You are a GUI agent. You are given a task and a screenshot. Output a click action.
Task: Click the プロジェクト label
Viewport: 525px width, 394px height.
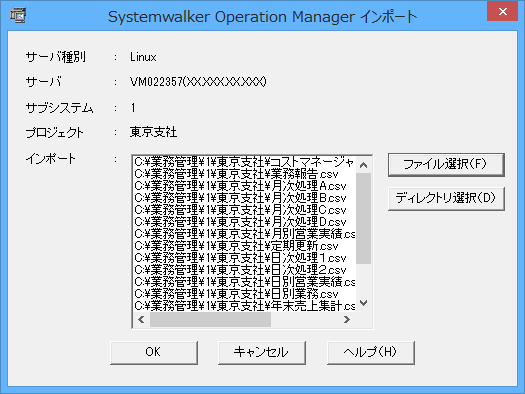coord(55,133)
